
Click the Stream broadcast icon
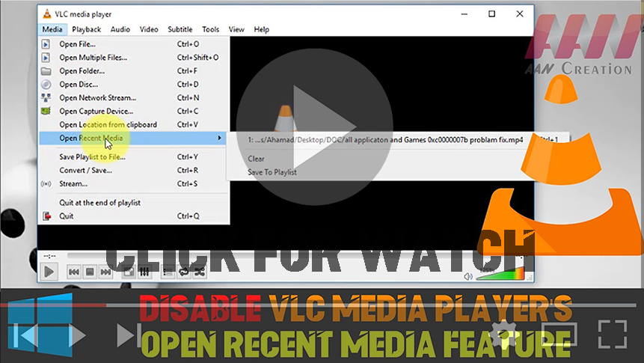tap(45, 183)
